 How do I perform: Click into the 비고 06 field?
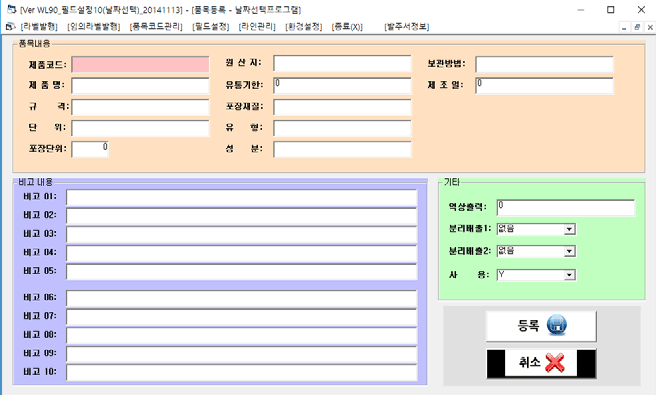click(x=242, y=299)
